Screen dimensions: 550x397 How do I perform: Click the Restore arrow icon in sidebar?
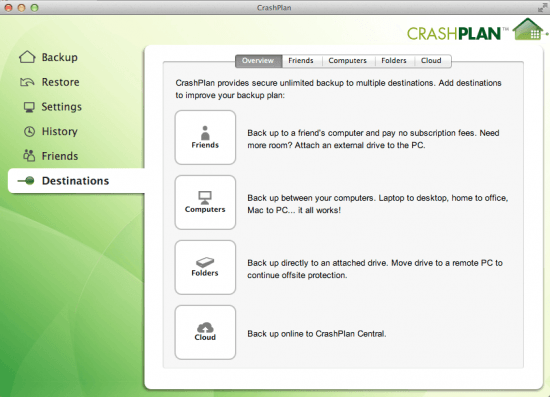click(27, 82)
